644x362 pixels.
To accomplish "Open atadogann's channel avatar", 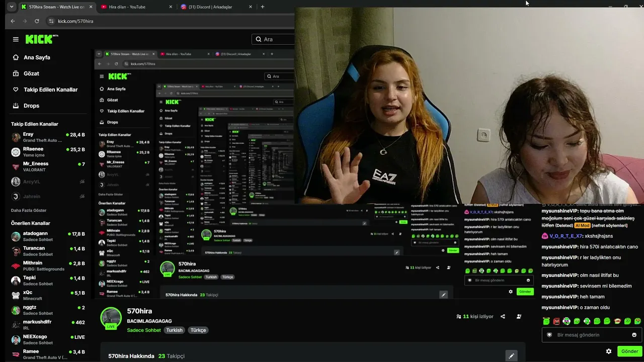I will pyautogui.click(x=16, y=236).
